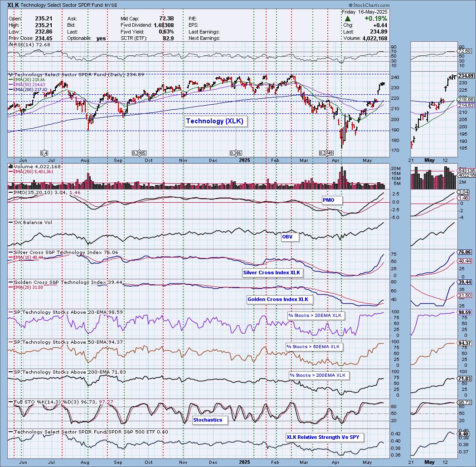Viewport: 476px width, 467px height.
Task: Click the 94.37 value tag on right axis
Action: [x=465, y=343]
